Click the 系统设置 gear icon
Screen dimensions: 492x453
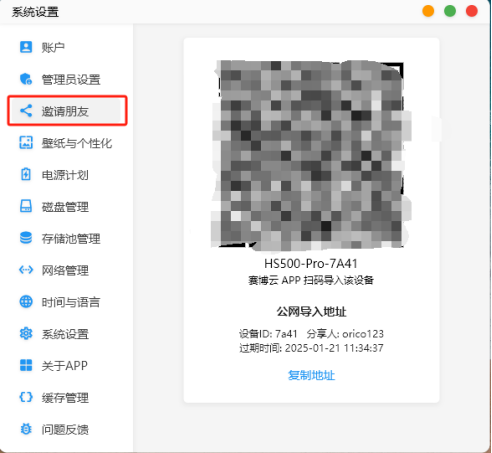[x=26, y=333]
